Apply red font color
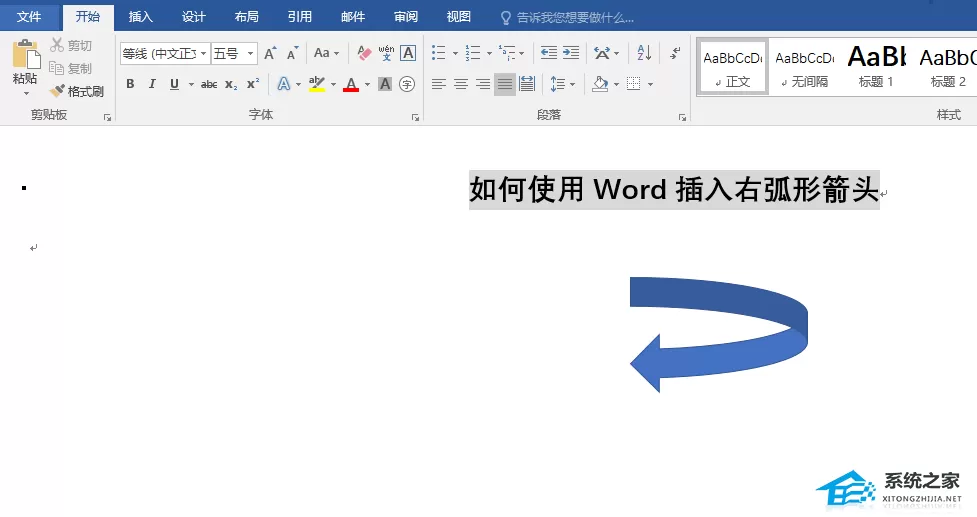Image resolution: width=977 pixels, height=517 pixels. [351, 83]
